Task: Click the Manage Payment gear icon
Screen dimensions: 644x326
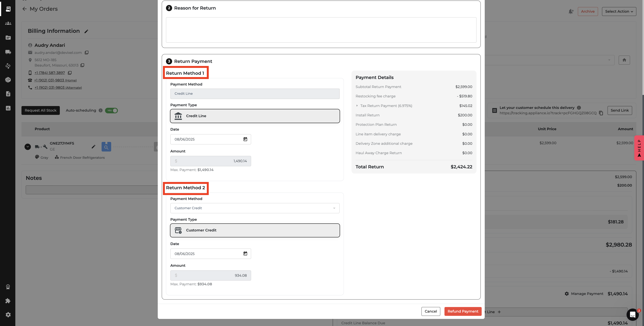Action: coord(567,294)
